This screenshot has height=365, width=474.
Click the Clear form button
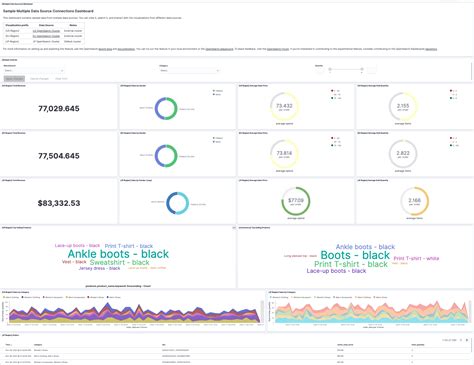(61, 79)
